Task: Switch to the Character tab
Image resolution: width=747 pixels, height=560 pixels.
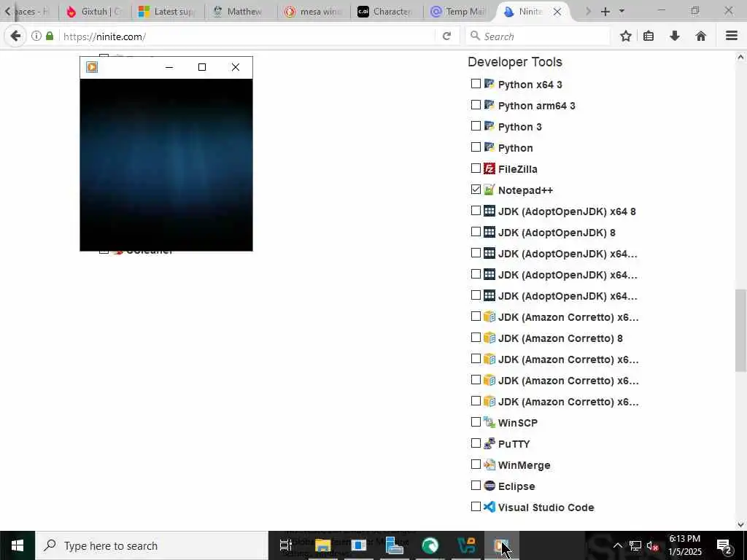Action: [387, 12]
